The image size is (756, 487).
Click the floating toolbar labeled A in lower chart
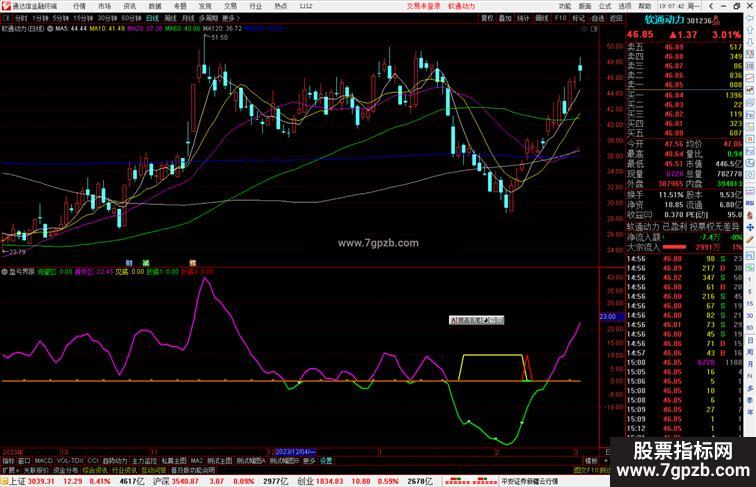[476, 320]
